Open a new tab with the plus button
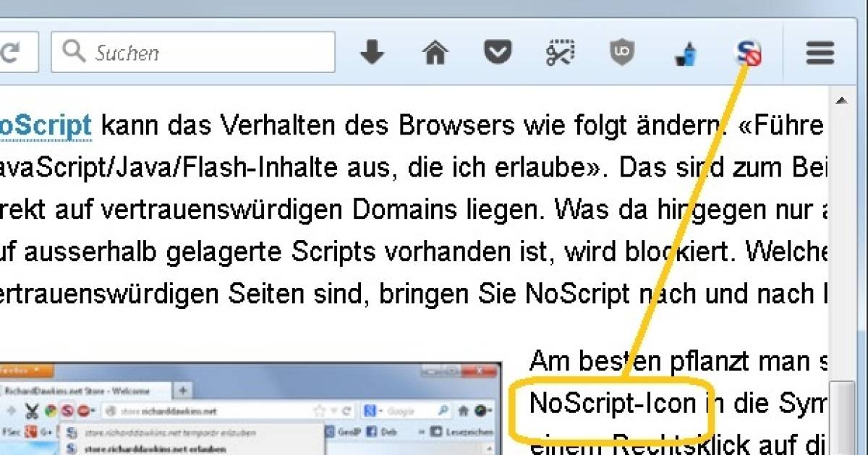 [182, 388]
